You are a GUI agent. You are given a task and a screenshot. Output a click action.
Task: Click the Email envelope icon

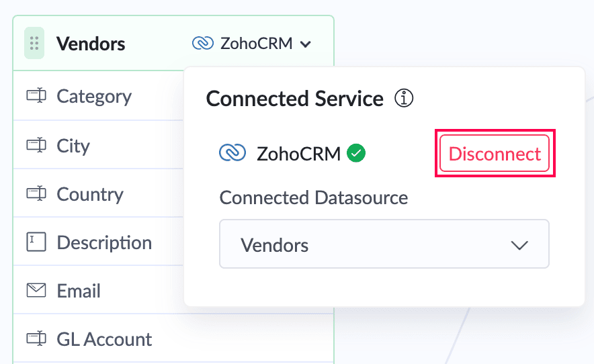[x=36, y=291]
